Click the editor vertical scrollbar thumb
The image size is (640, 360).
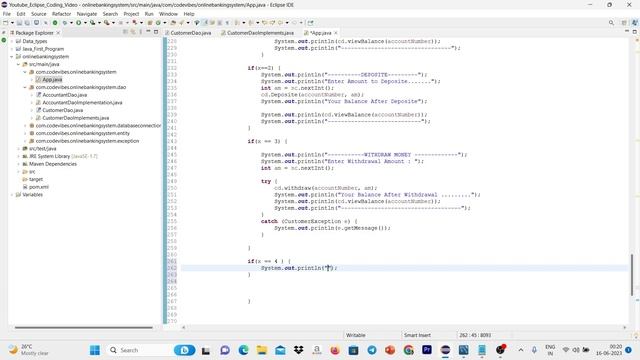tap(632, 275)
